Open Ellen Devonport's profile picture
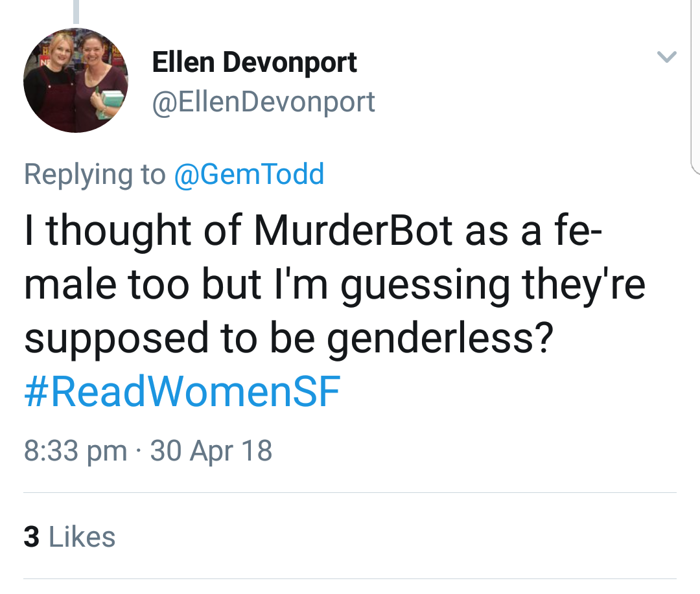Screen dimensions: 700x594 tap(76, 80)
